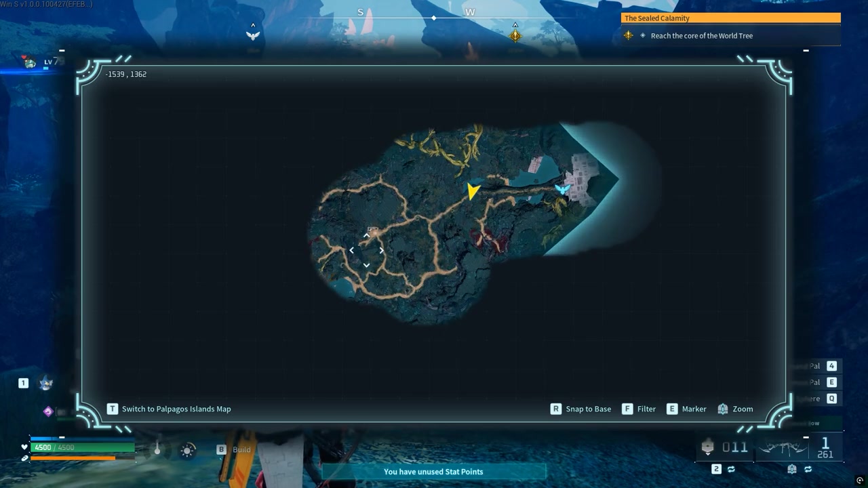
Task: Click the right chevron of map cursor
Action: (x=382, y=250)
